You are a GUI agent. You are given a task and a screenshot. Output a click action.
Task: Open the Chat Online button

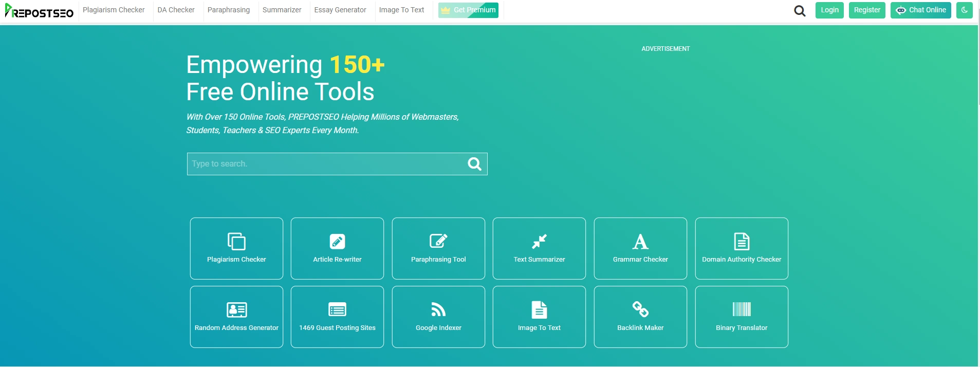click(x=921, y=10)
